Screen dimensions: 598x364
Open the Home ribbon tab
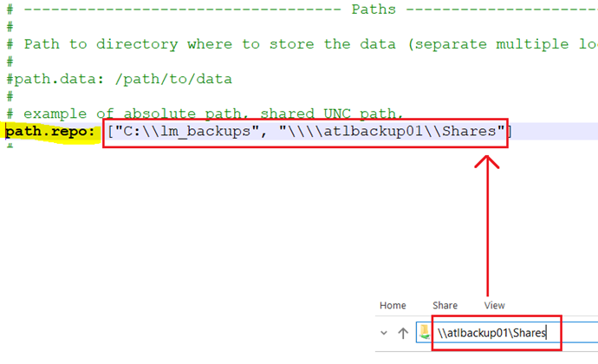pyautogui.click(x=393, y=305)
